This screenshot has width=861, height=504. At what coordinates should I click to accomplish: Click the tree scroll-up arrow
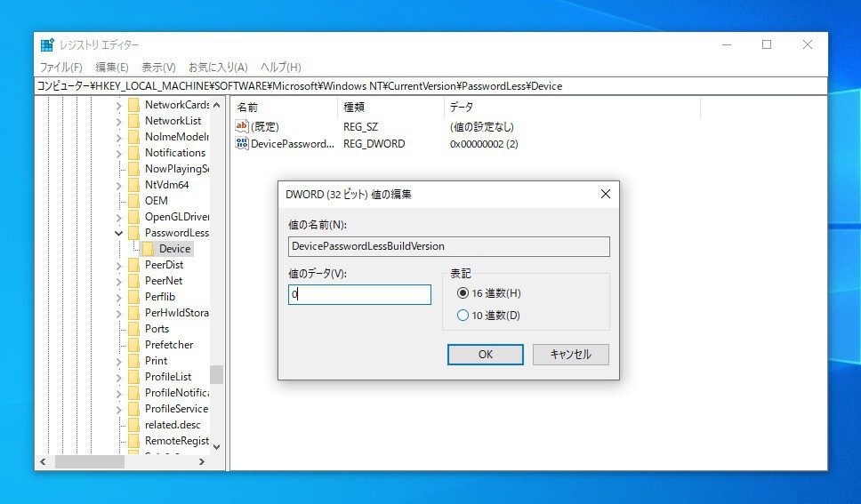(x=216, y=104)
